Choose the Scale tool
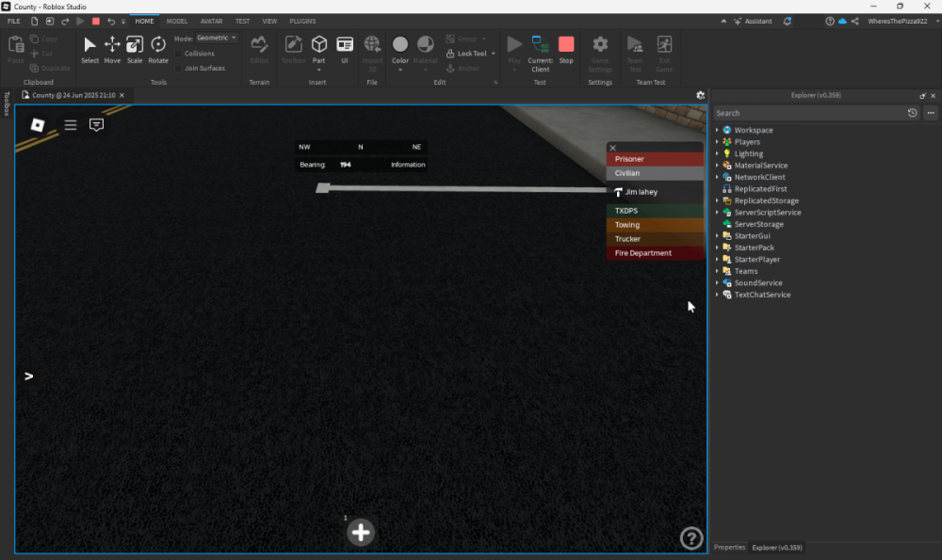The width and height of the screenshot is (942, 560). 135,49
